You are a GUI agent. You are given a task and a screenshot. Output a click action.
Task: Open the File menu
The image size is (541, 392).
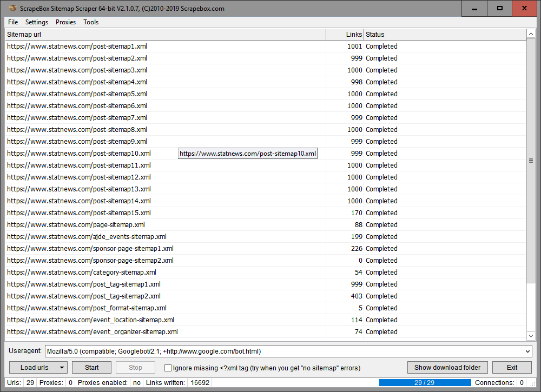point(13,22)
